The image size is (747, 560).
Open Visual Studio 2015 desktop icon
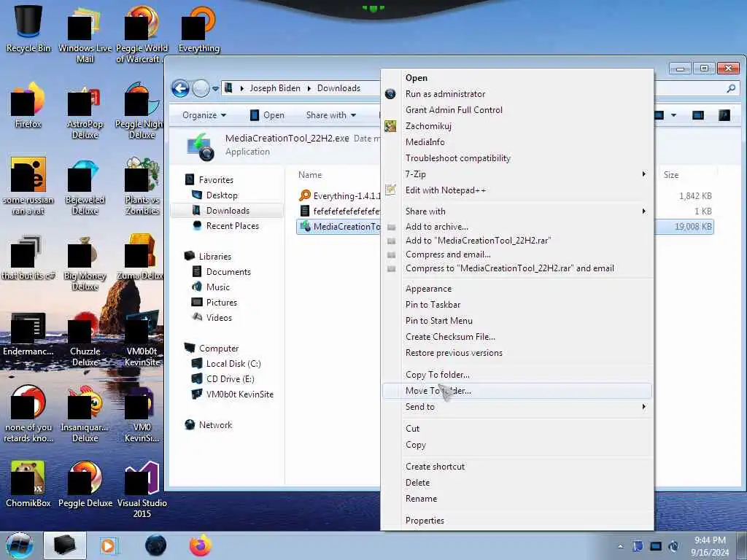(x=142, y=489)
